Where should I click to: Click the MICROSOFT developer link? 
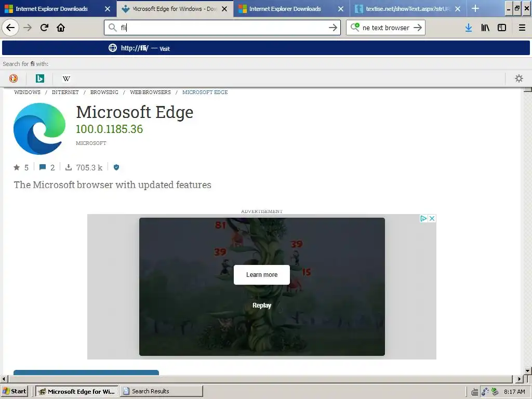pyautogui.click(x=91, y=143)
